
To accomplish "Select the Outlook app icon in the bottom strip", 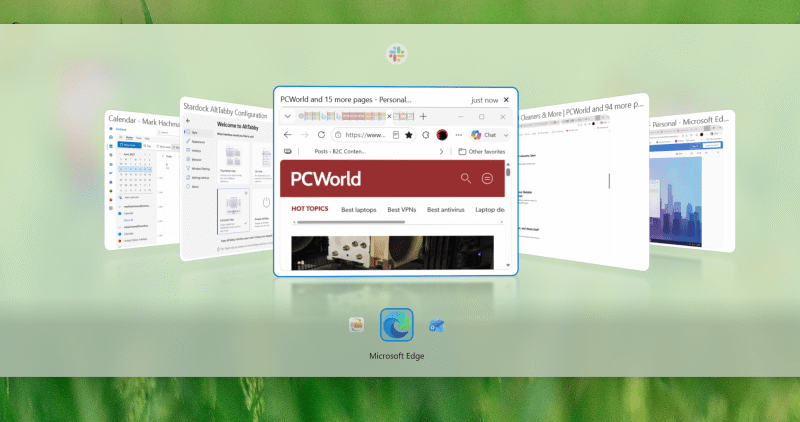I will point(436,326).
